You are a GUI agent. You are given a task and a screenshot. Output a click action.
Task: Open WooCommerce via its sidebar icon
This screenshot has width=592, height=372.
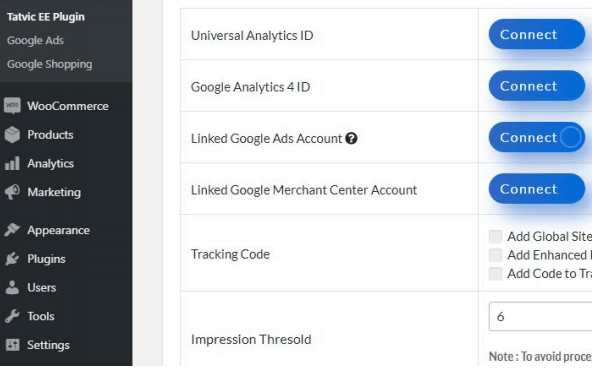pos(12,106)
